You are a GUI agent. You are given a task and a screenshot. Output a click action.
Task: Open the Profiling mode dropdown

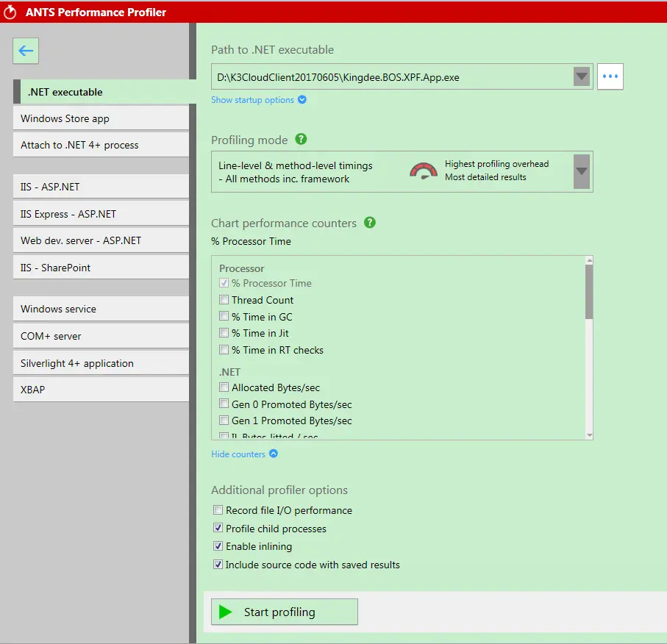point(581,171)
